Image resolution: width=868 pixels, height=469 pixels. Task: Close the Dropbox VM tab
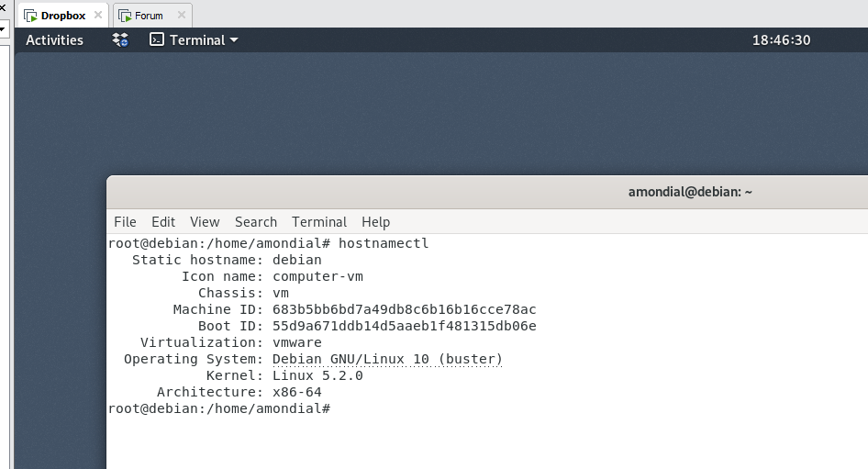(98, 15)
